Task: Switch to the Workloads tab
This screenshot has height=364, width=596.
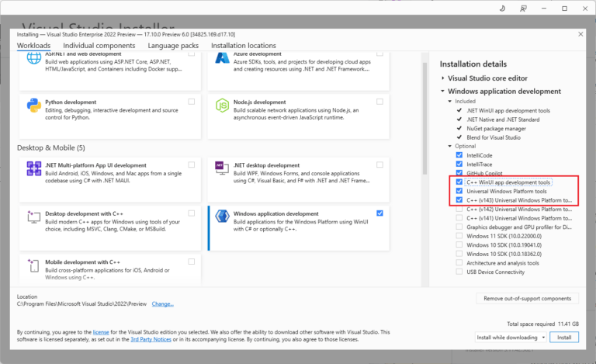Action: tap(34, 46)
